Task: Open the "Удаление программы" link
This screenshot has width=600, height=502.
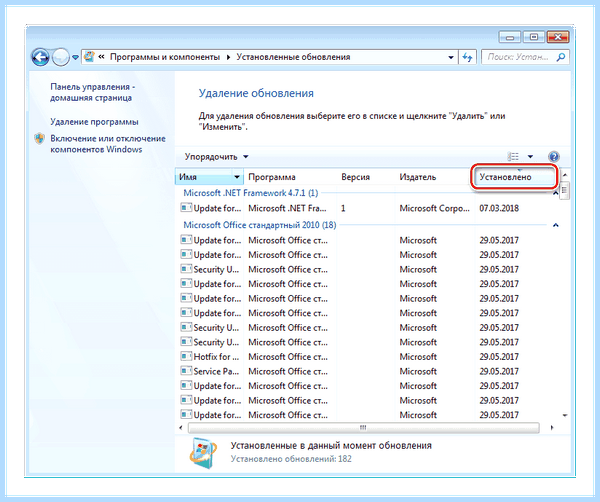Action: pyautogui.click(x=94, y=122)
